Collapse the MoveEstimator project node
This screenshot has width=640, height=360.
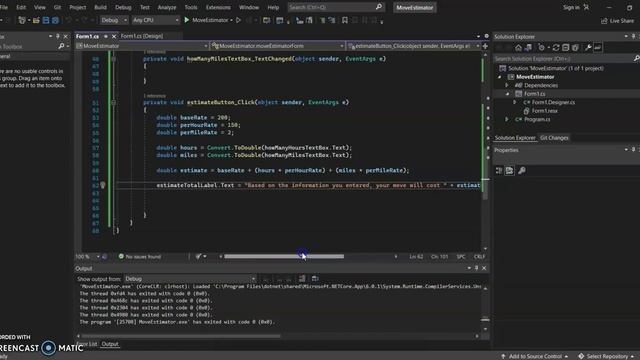500,77
